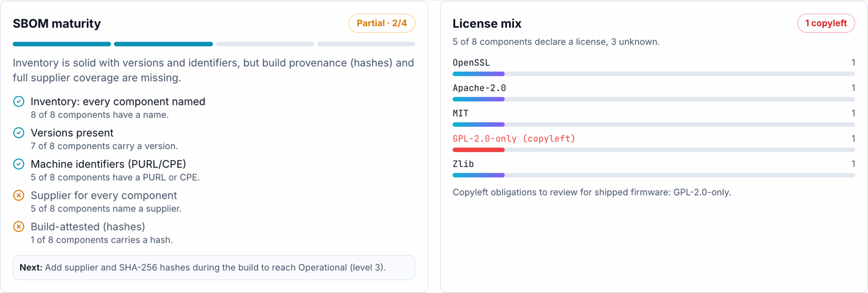The width and height of the screenshot is (868, 293).
Task: Click the Versions present text
Action: point(72,133)
